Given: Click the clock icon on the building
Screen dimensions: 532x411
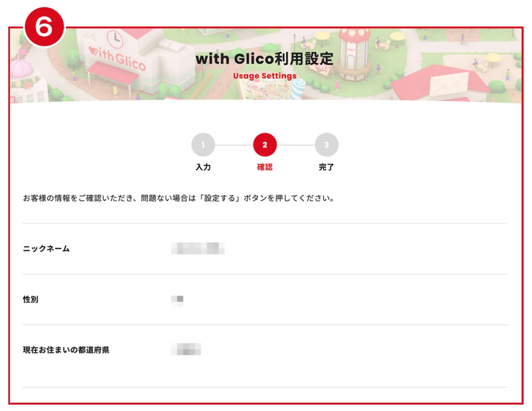Looking at the screenshot, I should pos(115,39).
